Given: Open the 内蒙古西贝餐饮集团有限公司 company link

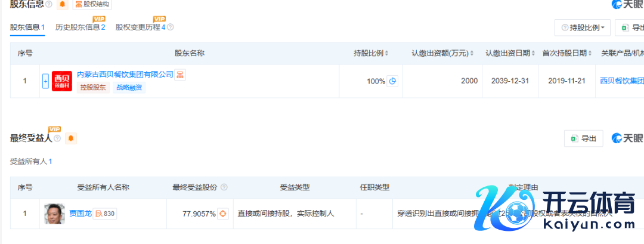Looking at the screenshot, I should click(x=125, y=75).
